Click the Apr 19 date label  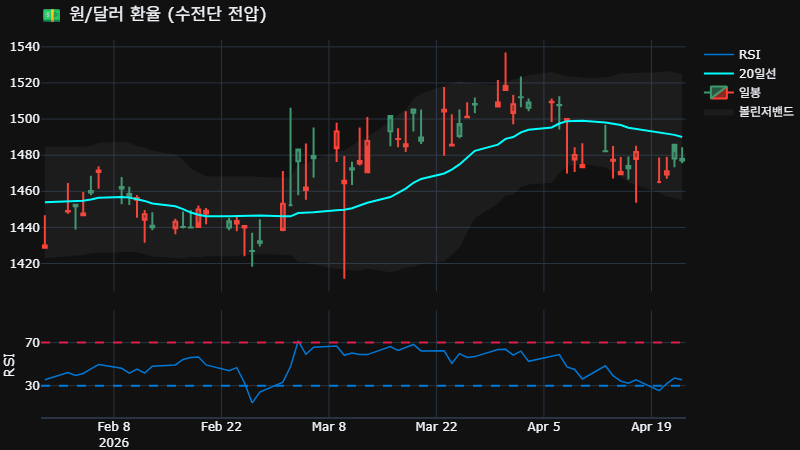[x=651, y=427]
